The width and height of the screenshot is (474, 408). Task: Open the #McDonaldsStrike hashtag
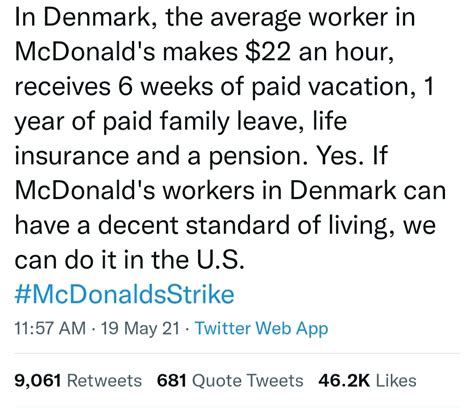[x=124, y=294]
